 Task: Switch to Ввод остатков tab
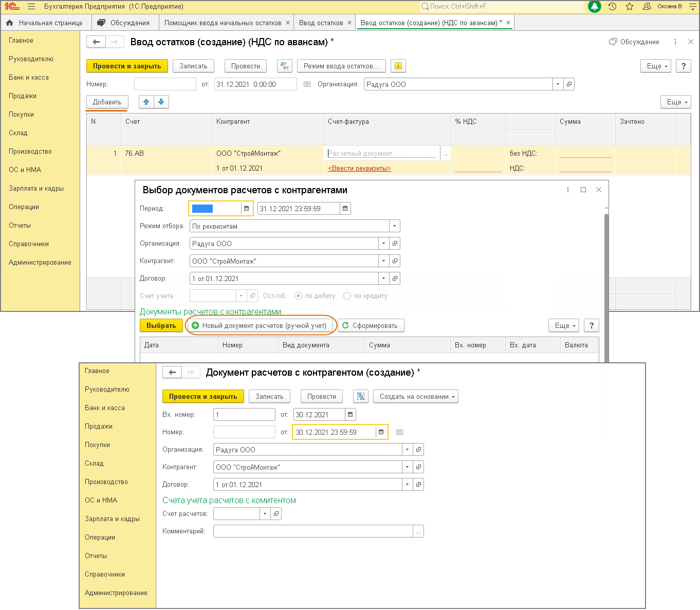pyautogui.click(x=321, y=23)
